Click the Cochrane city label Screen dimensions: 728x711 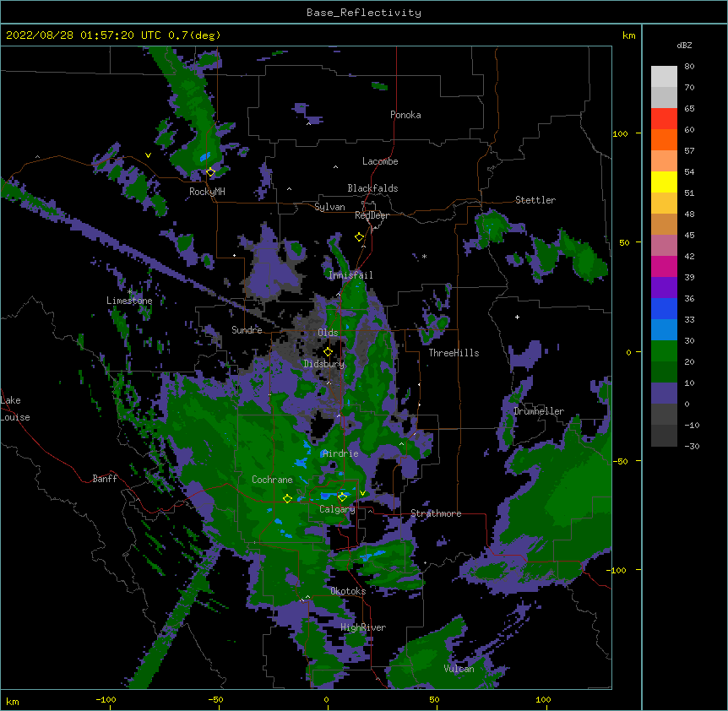272,480
